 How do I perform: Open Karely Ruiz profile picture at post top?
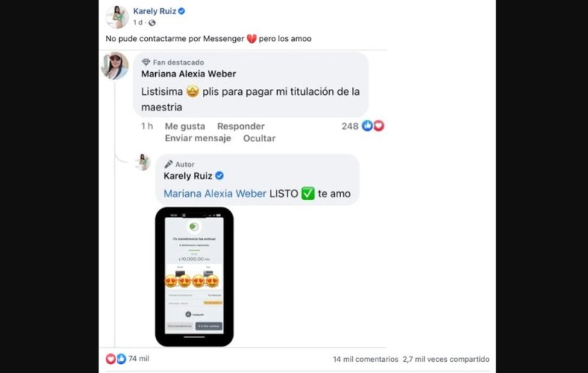(117, 17)
